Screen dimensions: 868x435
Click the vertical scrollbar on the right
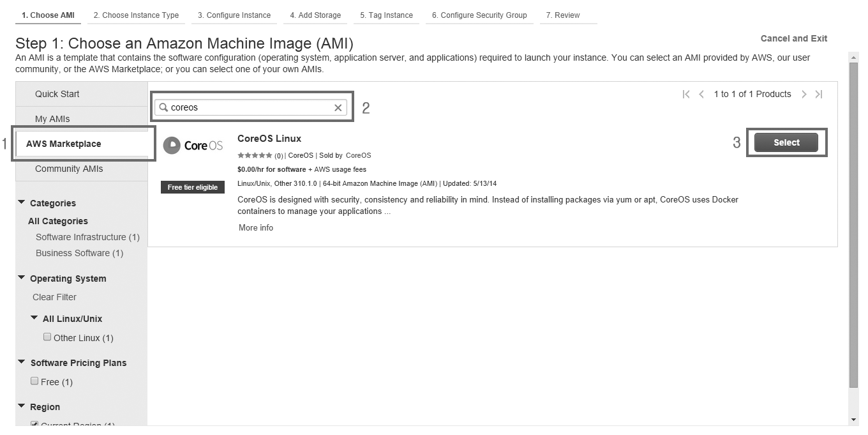[x=854, y=224]
